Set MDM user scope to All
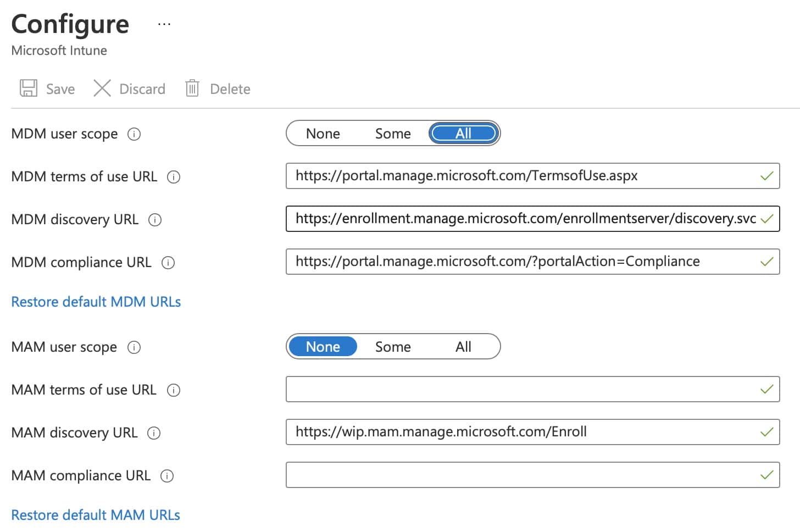Viewport: 800px width, 532px height. 464,134
